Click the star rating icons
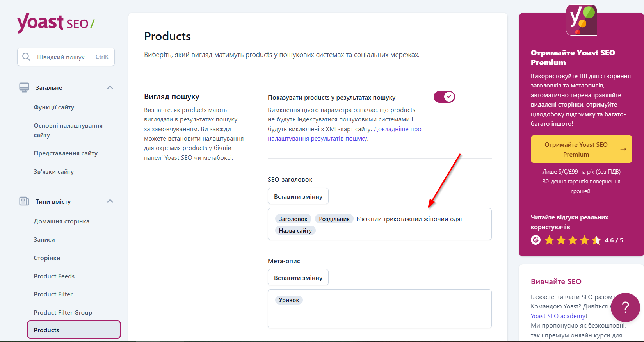644x342 pixels. 573,240
